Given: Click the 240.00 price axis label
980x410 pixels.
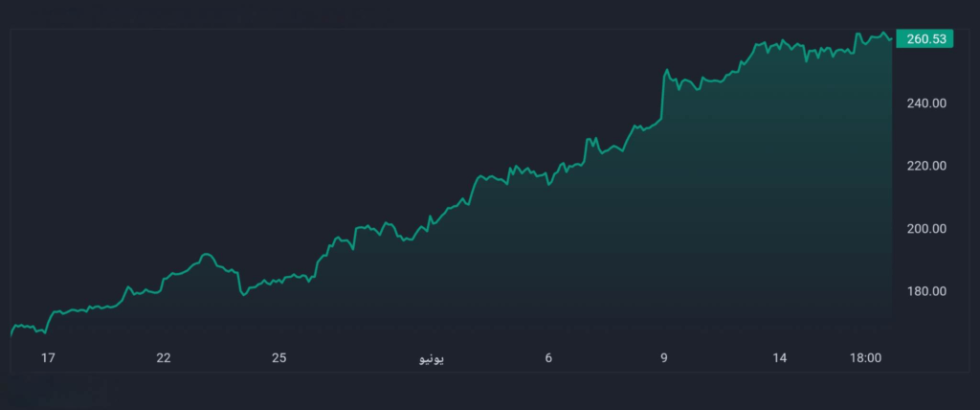Looking at the screenshot, I should (926, 103).
